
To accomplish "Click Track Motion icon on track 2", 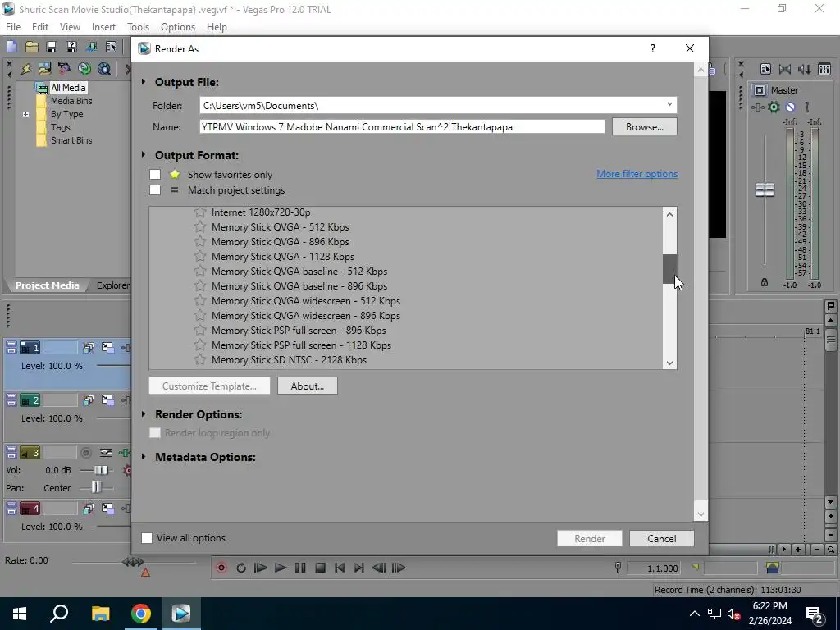I will 89,400.
